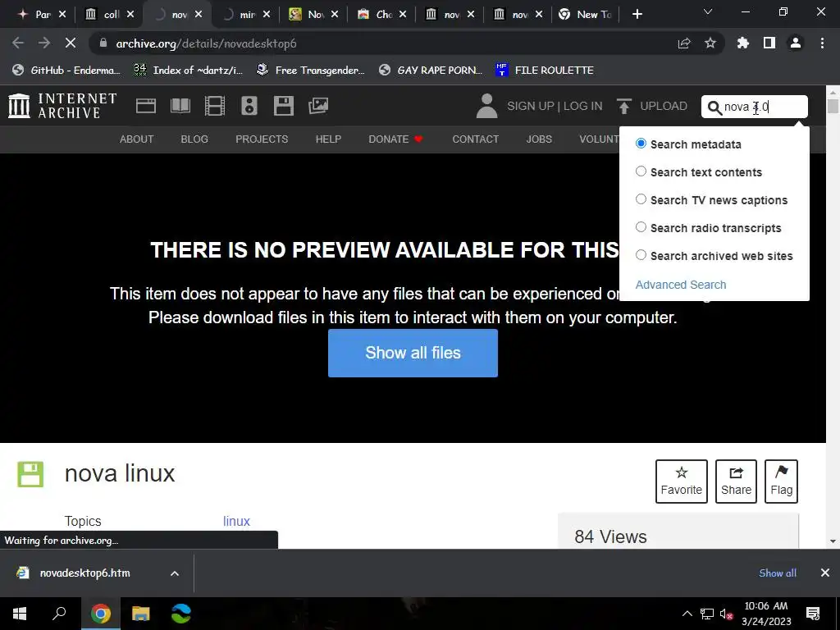Open Internet Archive home logo
This screenshot has height=630, width=840.
pyautogui.click(x=62, y=106)
